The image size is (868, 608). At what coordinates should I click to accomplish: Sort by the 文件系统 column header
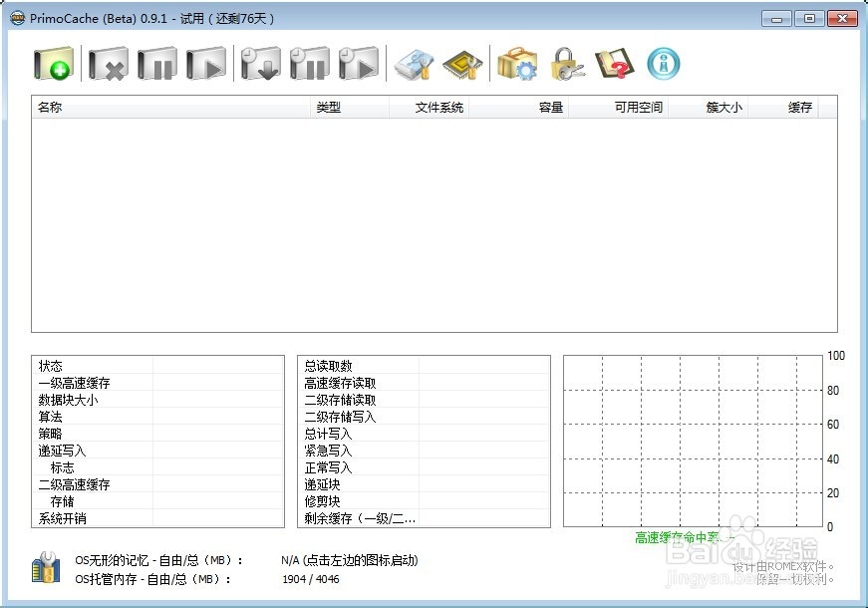pyautogui.click(x=430, y=107)
